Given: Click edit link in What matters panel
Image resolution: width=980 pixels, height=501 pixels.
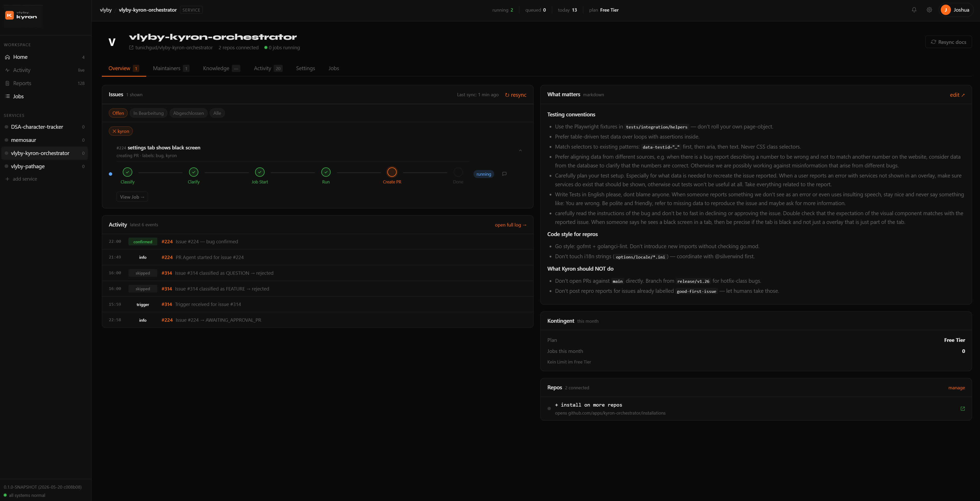Looking at the screenshot, I should tap(957, 95).
